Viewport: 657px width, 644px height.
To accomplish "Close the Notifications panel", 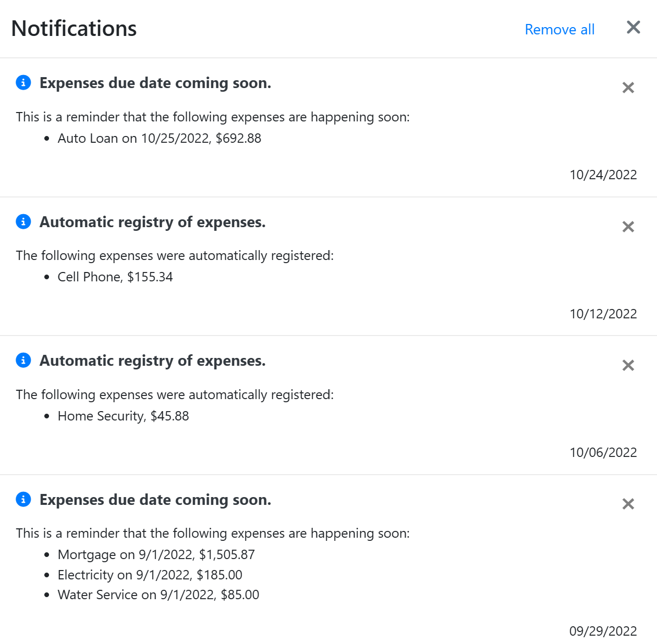I will [x=633, y=28].
